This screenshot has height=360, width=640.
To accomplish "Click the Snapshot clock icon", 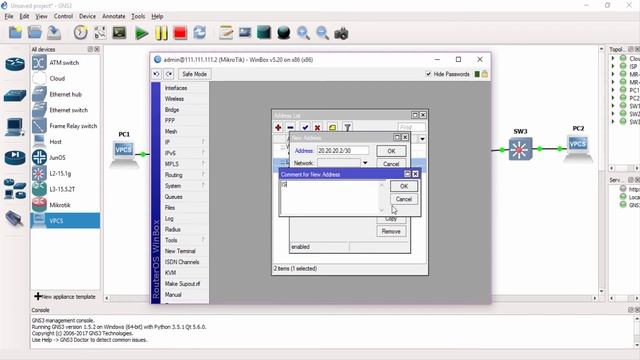I will point(80,33).
